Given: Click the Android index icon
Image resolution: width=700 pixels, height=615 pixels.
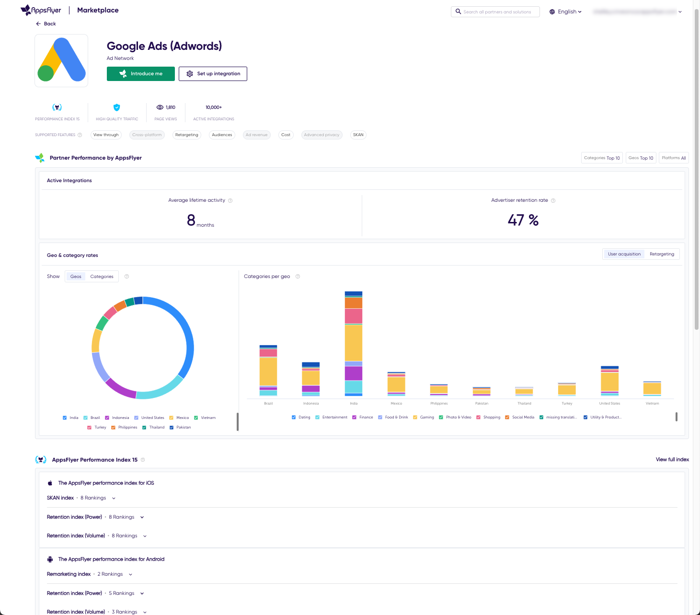Looking at the screenshot, I should [50, 559].
